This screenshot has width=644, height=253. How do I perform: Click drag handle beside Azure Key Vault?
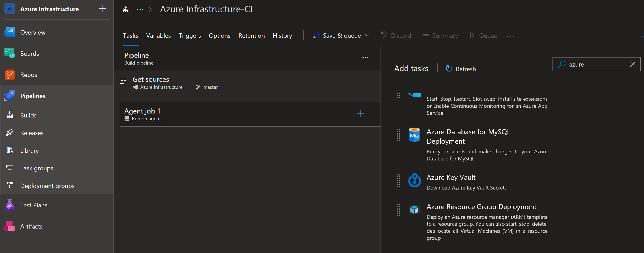coord(398,180)
